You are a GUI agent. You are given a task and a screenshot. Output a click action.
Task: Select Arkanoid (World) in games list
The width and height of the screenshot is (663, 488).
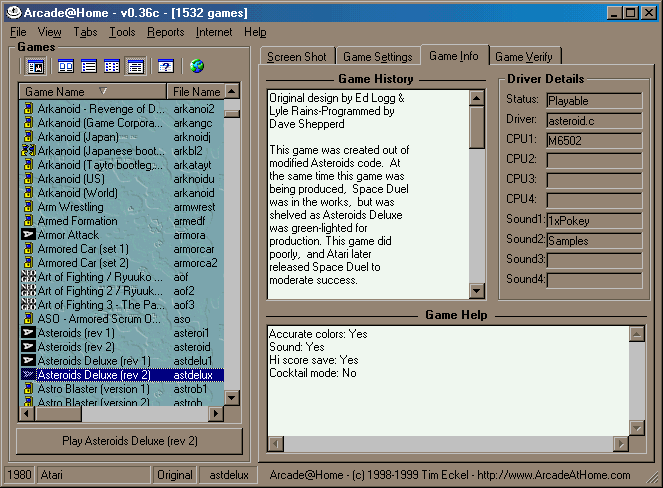pyautogui.click(x=122, y=192)
